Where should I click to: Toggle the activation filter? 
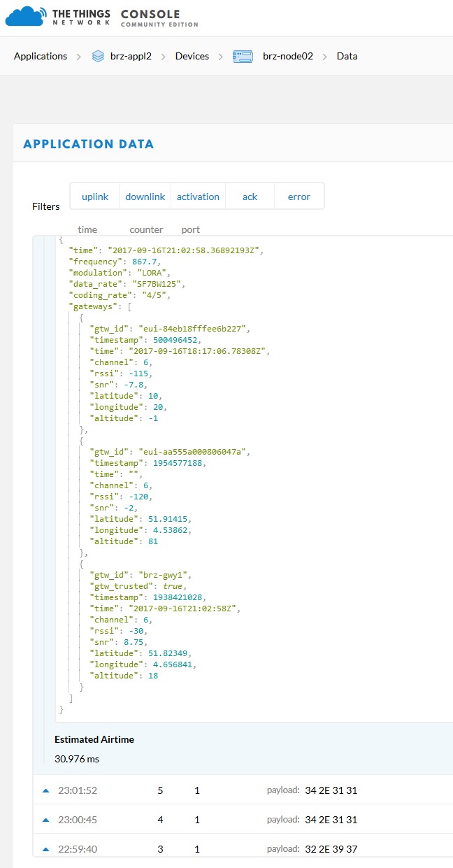pos(198,197)
